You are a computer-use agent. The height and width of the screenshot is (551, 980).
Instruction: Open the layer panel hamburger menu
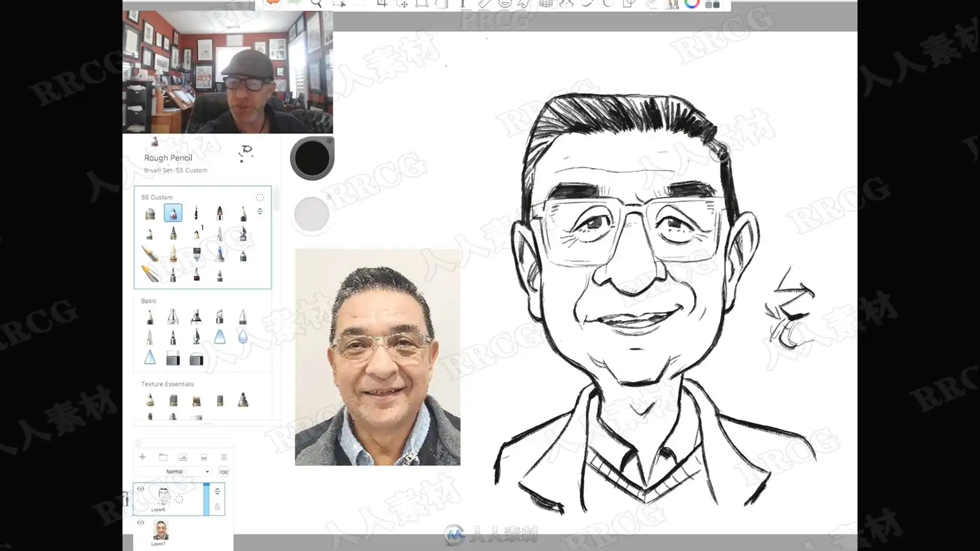[224, 457]
